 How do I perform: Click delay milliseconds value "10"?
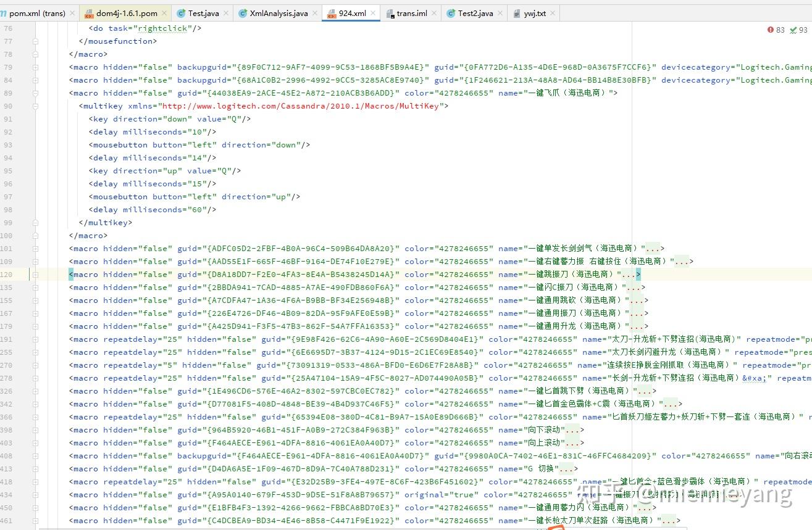click(x=197, y=132)
